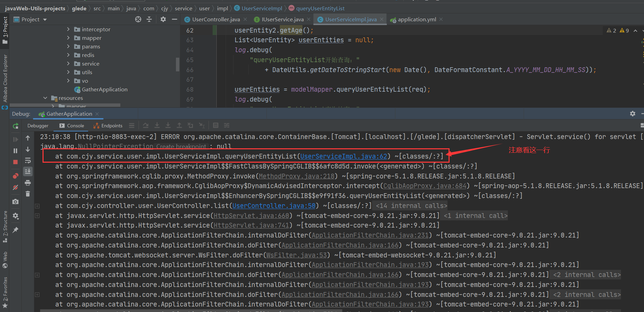Open UserController.java:50 stack trace link
Screen dimensions: 644x312
[x=274, y=206]
